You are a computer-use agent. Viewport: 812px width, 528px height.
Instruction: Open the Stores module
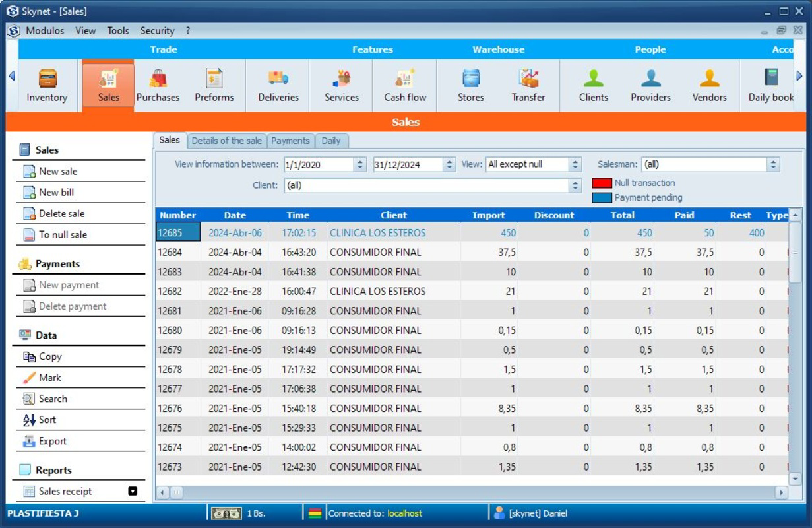[471, 85]
